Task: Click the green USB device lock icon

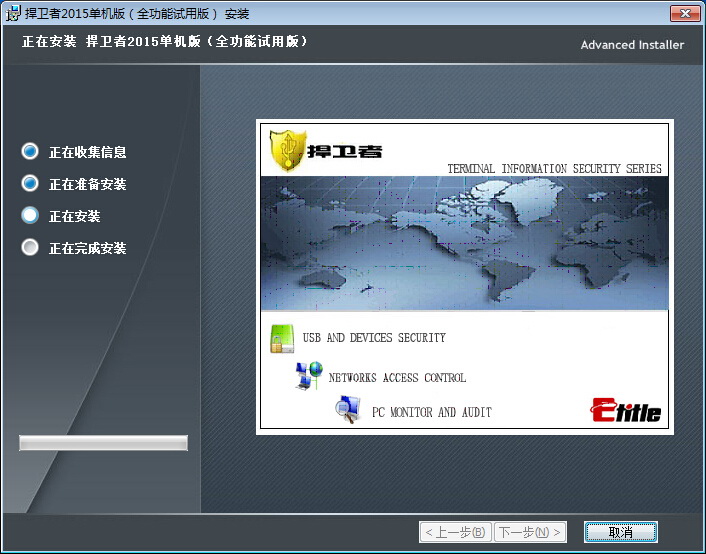Action: 282,338
